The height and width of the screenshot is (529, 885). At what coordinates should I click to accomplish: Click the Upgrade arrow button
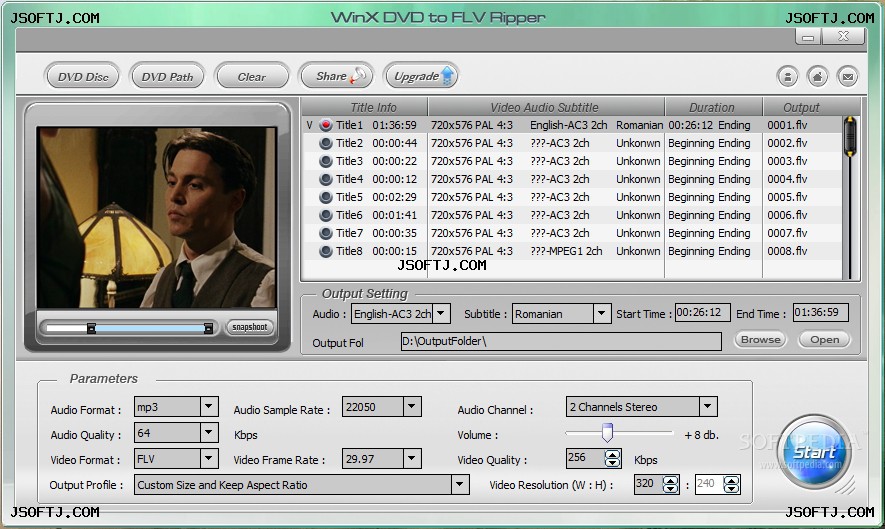pyautogui.click(x=422, y=76)
